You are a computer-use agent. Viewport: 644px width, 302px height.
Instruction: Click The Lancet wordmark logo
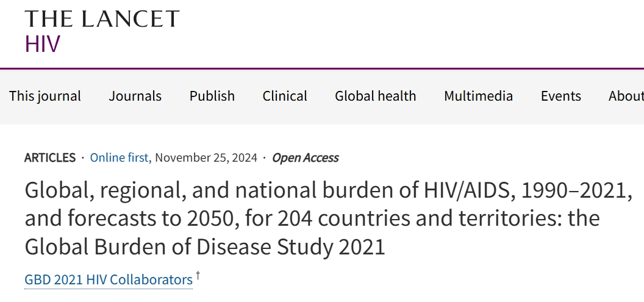point(102,19)
